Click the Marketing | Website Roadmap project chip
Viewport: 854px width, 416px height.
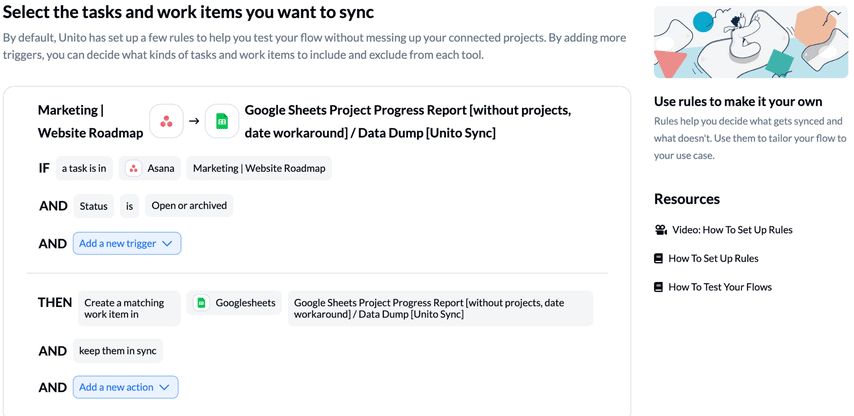tap(259, 168)
